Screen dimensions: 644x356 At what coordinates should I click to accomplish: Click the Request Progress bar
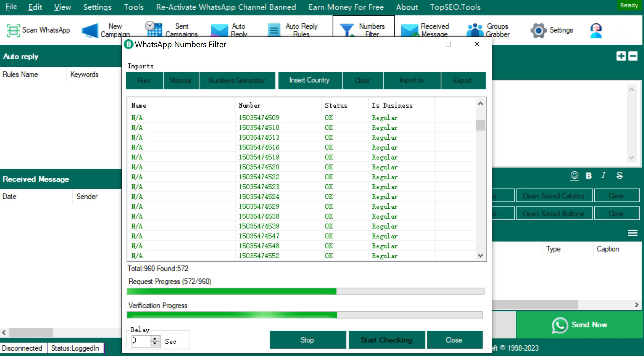[x=306, y=292]
